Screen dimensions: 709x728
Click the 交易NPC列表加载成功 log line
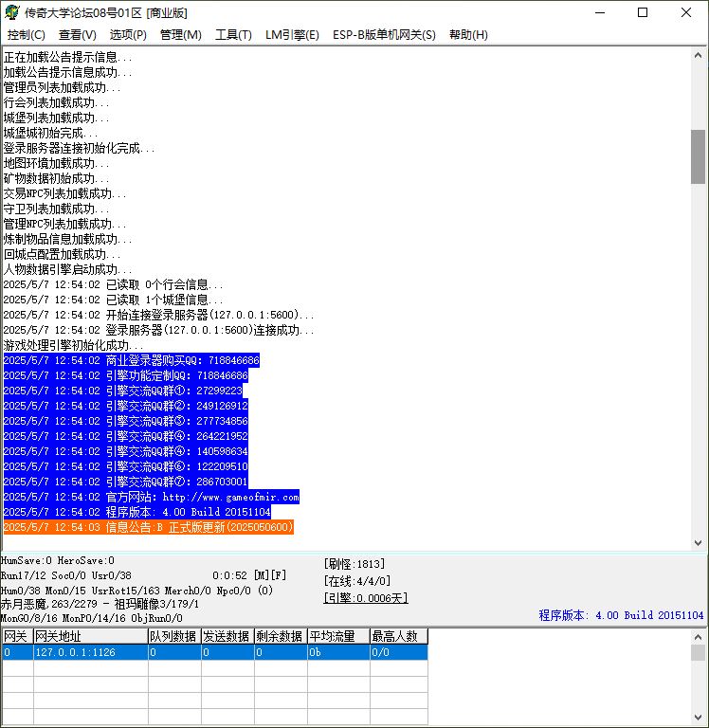coord(65,194)
